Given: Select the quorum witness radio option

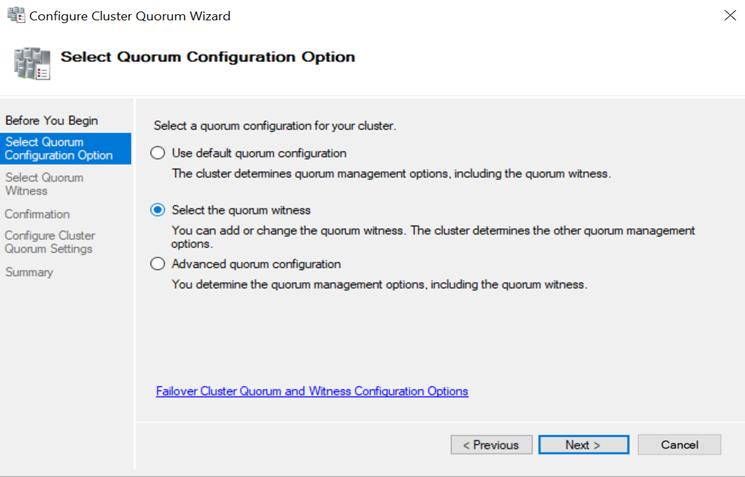Looking at the screenshot, I should pos(158,210).
